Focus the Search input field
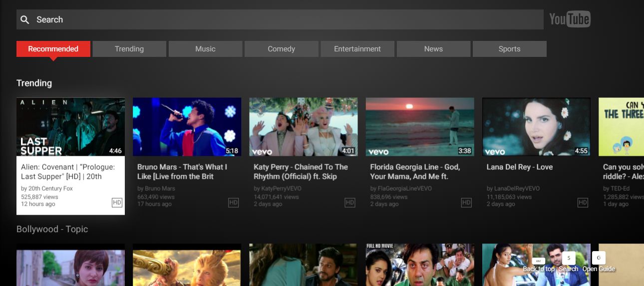Screen dimensions: 644x286 (x=280, y=19)
